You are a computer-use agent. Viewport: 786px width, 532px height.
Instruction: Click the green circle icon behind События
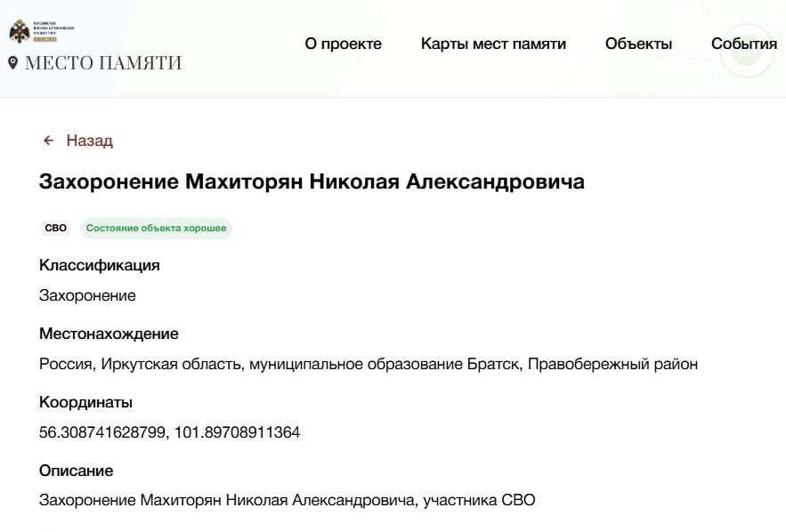pyautogui.click(x=746, y=50)
